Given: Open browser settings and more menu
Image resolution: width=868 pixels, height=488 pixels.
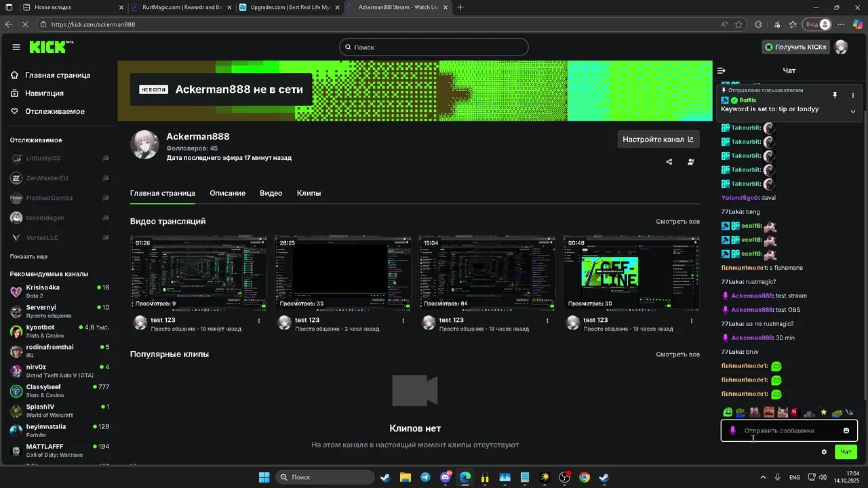Looking at the screenshot, I should [842, 24].
